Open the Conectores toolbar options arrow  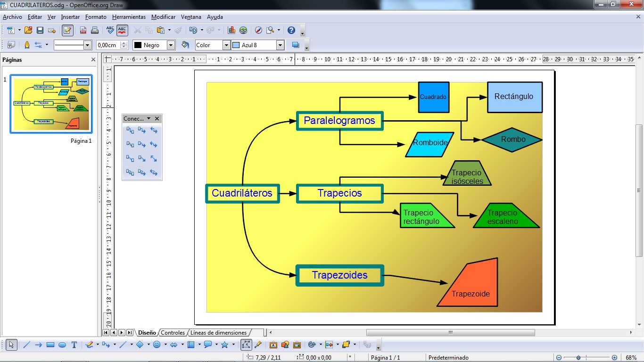(149, 118)
